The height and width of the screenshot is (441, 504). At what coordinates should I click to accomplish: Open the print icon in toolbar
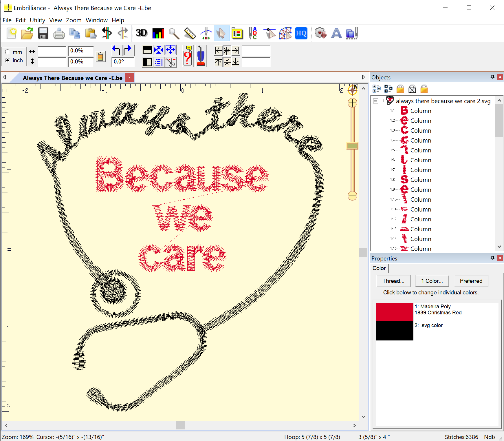(59, 34)
